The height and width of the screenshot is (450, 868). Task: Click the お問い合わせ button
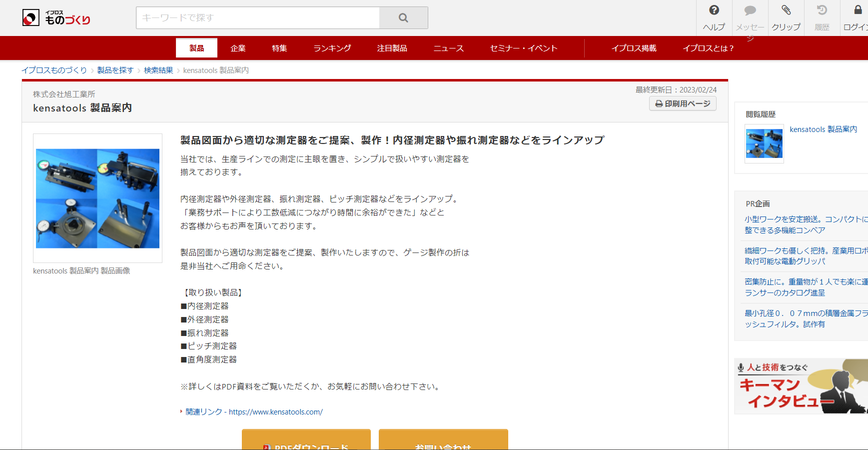[443, 439]
